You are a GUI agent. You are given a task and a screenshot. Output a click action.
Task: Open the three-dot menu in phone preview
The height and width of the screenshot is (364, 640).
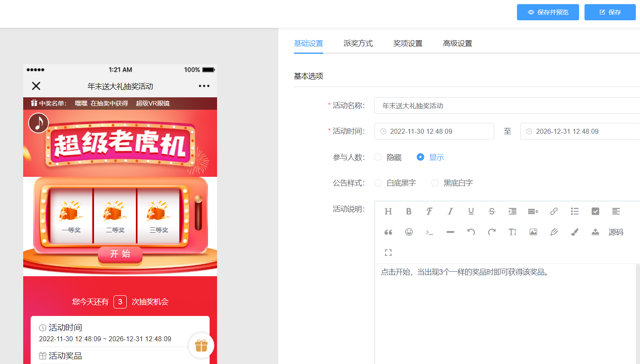click(204, 86)
